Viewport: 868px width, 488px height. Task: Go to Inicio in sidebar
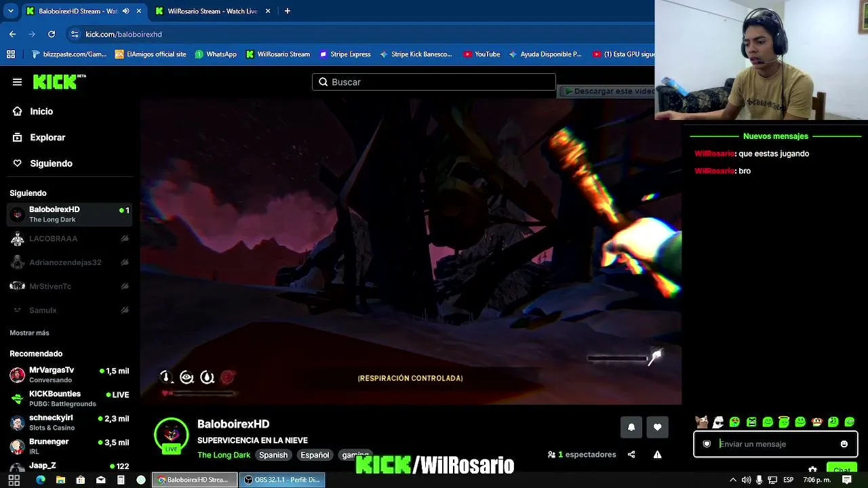41,111
